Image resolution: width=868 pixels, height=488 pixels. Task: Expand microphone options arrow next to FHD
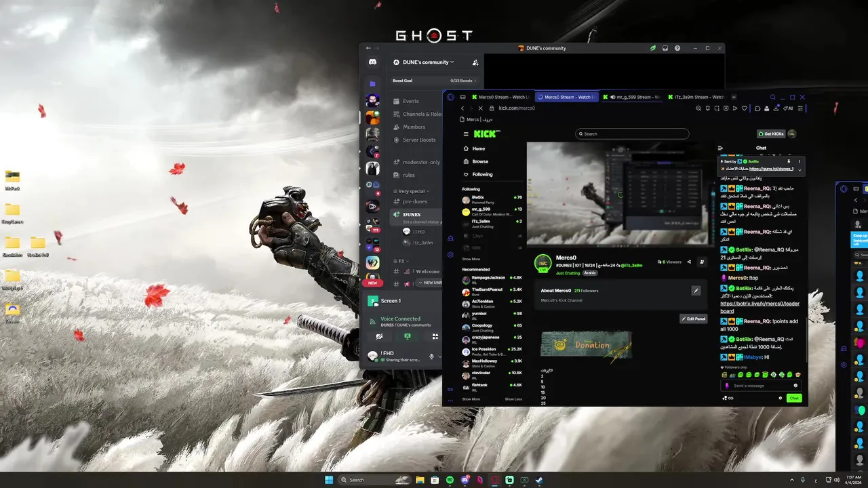pos(439,356)
